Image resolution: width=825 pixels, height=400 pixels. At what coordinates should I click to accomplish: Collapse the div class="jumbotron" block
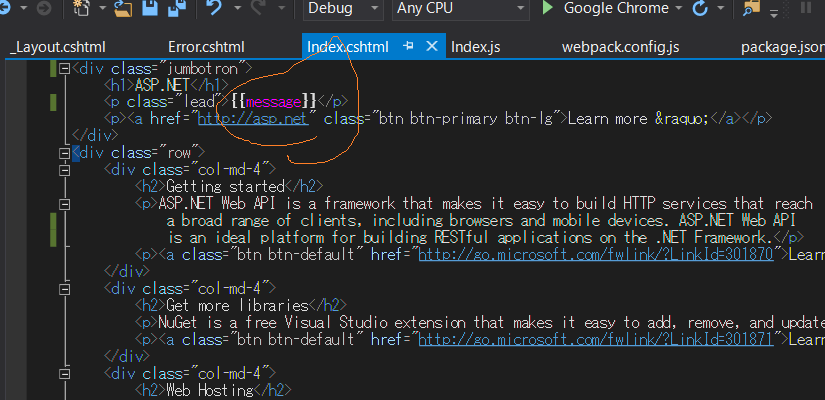point(64,68)
